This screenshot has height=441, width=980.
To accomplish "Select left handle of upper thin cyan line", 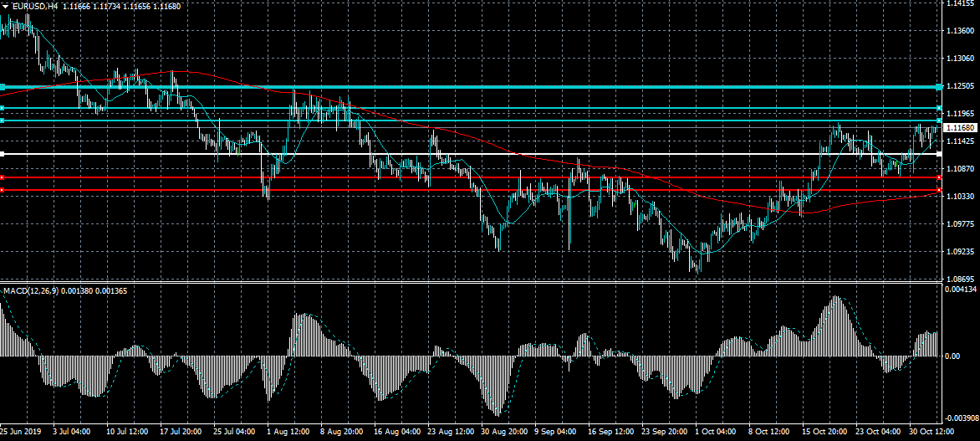I will [2, 108].
